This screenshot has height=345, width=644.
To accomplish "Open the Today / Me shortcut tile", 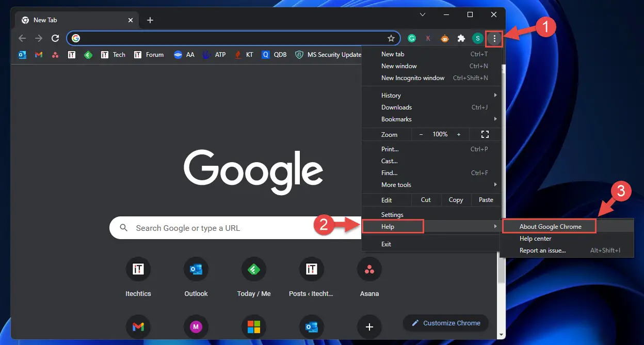I will 254,277.
